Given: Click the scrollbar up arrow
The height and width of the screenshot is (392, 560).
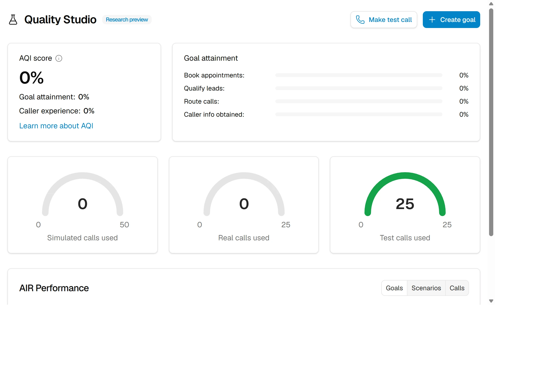Looking at the screenshot, I should coord(491,4).
